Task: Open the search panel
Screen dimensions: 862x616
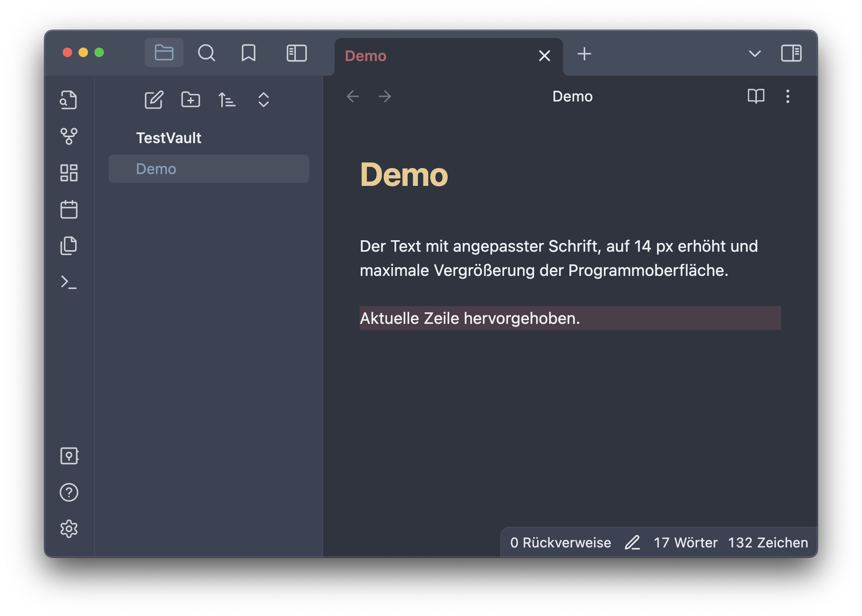Action: pyautogui.click(x=207, y=53)
